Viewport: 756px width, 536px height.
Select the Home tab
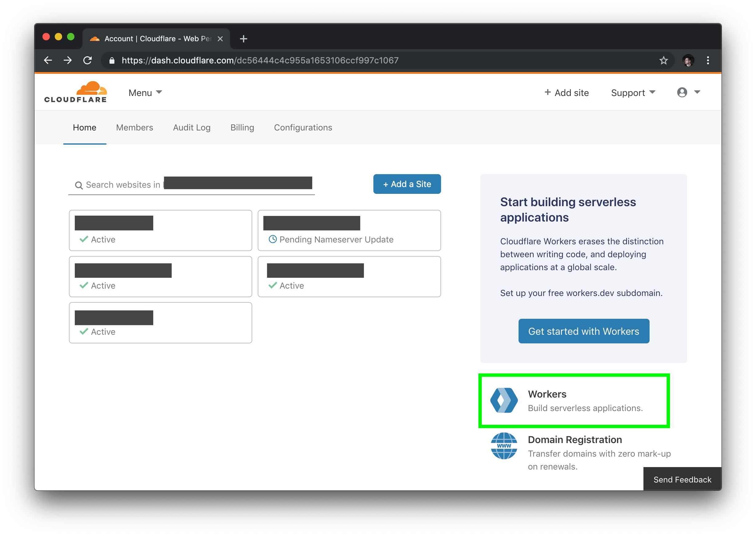(x=85, y=127)
